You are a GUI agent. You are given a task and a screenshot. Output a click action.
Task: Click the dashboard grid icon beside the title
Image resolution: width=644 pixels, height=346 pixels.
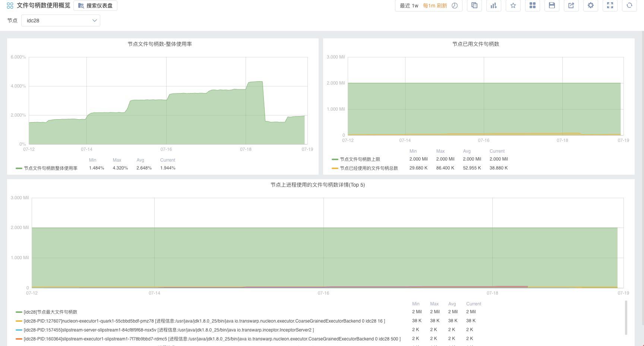tap(10, 6)
